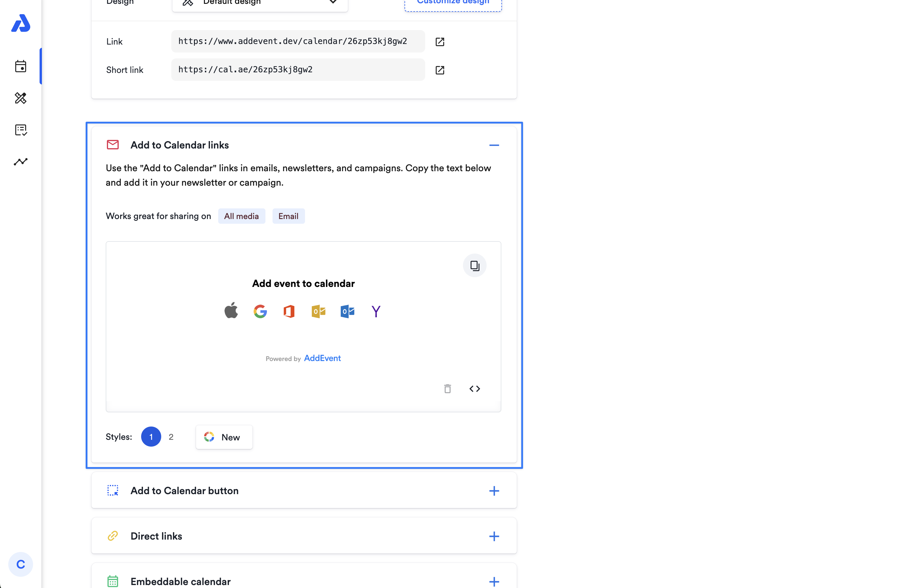Click the embed code brackets icon
The image size is (910, 588).
(x=474, y=389)
